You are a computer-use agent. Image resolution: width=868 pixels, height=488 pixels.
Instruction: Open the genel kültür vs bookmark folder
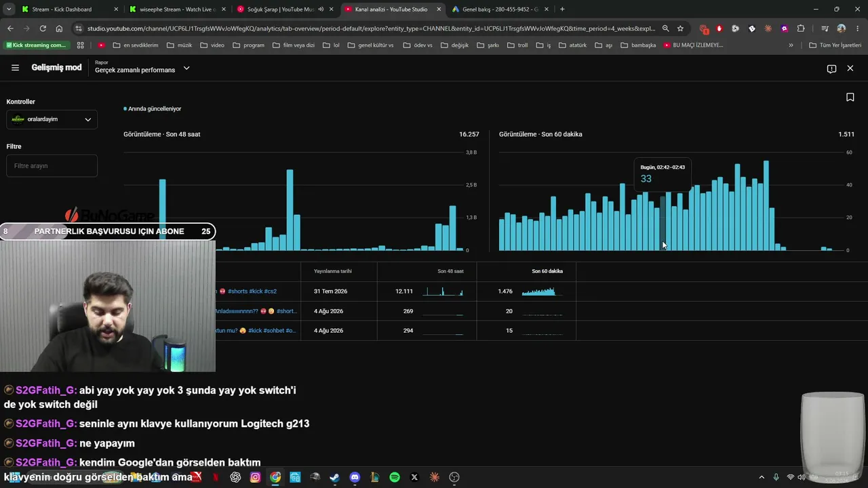[370, 45]
